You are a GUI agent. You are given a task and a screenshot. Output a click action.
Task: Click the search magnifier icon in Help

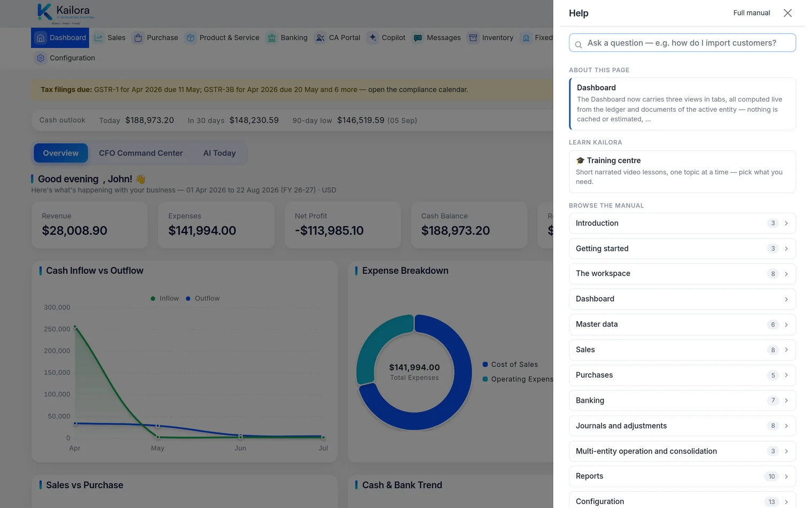[x=579, y=44]
